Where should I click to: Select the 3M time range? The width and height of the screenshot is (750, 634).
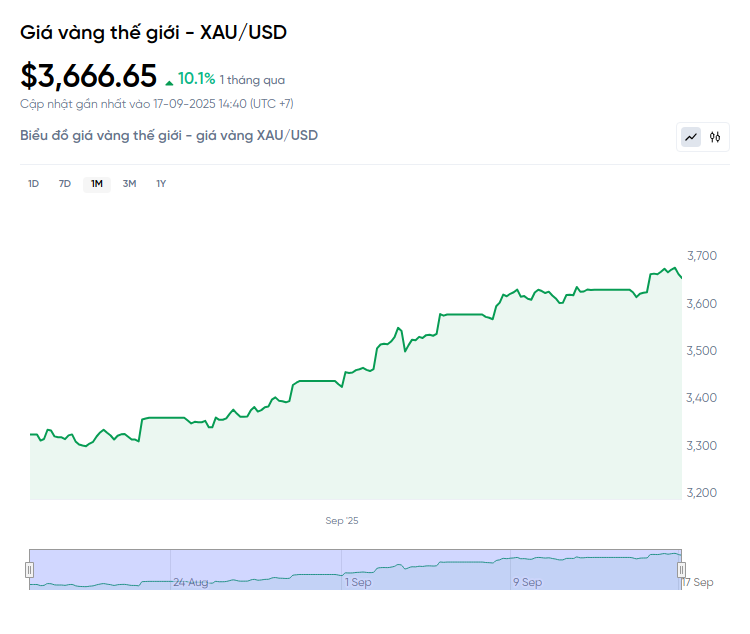point(129,184)
